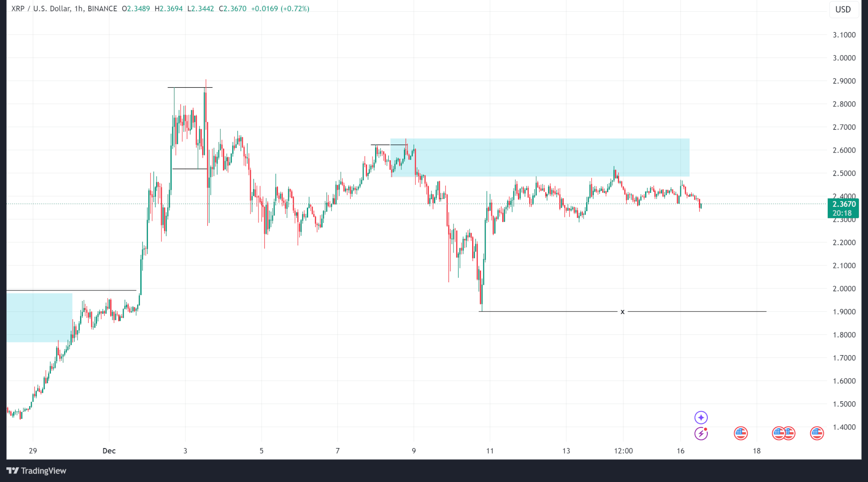Open the USD currency selector

tap(843, 9)
